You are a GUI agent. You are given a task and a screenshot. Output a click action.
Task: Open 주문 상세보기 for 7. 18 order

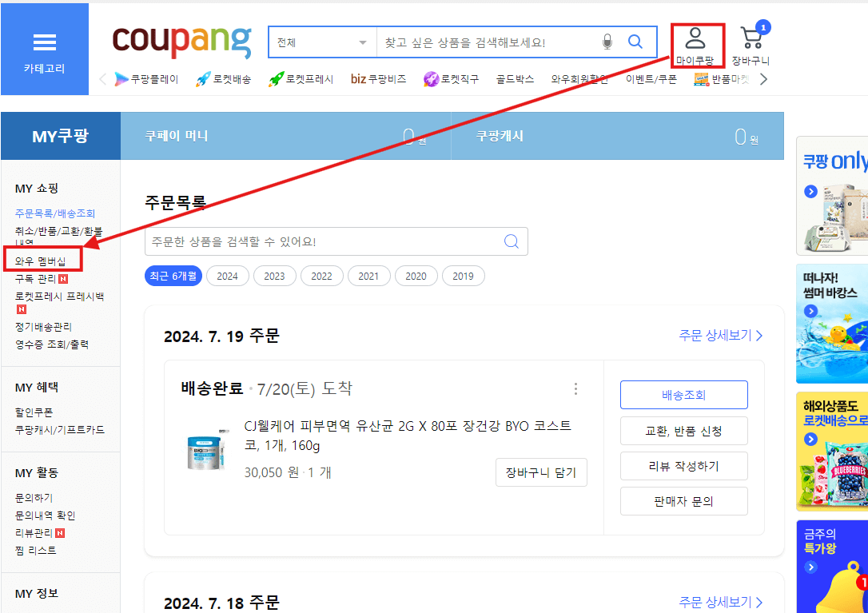click(x=721, y=602)
